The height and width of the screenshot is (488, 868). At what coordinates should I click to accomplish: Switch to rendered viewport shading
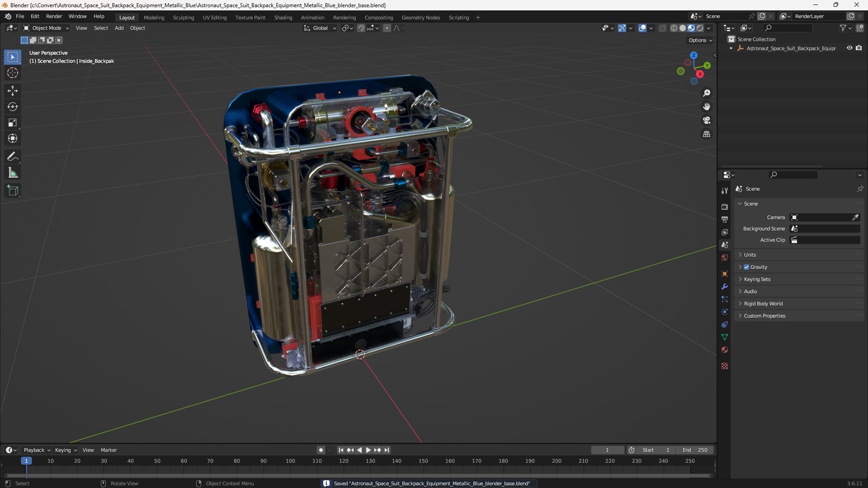[x=700, y=28]
